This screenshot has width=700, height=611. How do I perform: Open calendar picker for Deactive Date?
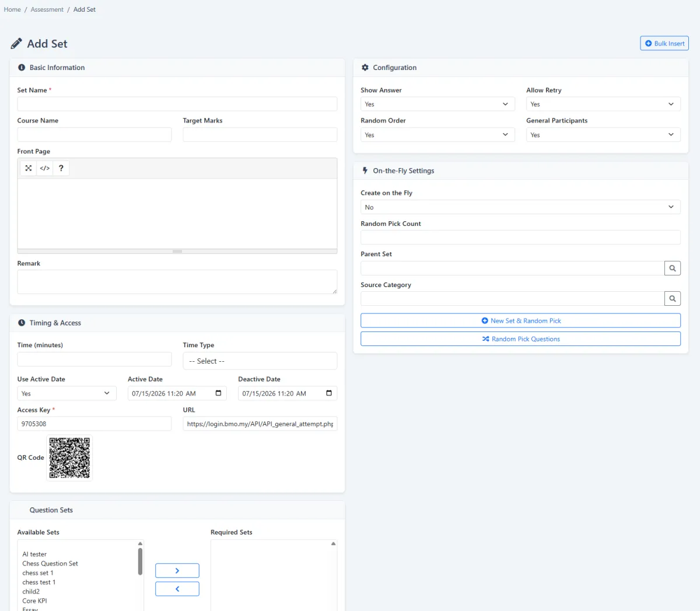point(329,393)
